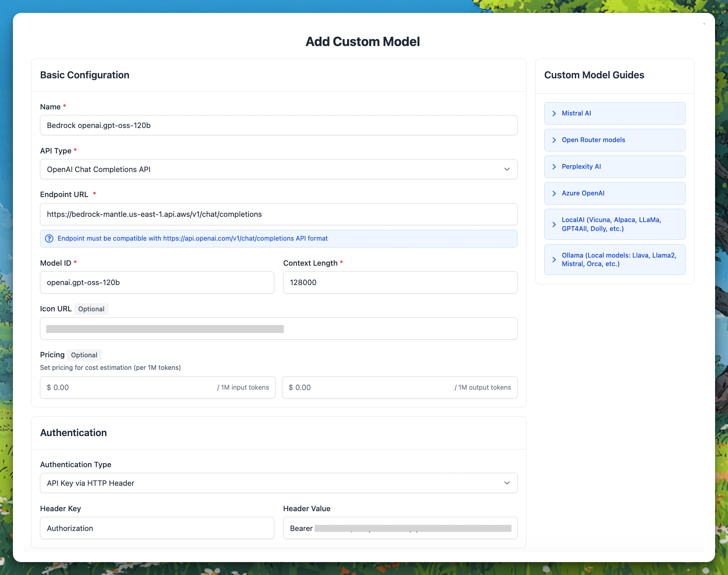Expand the Mistral AI guide chevron
The image size is (728, 575).
[x=554, y=113]
